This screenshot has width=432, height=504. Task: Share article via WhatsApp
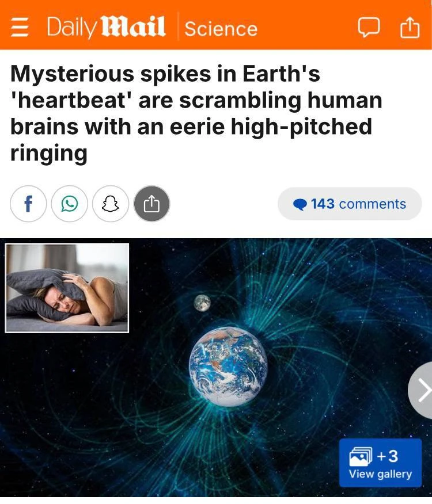(70, 204)
